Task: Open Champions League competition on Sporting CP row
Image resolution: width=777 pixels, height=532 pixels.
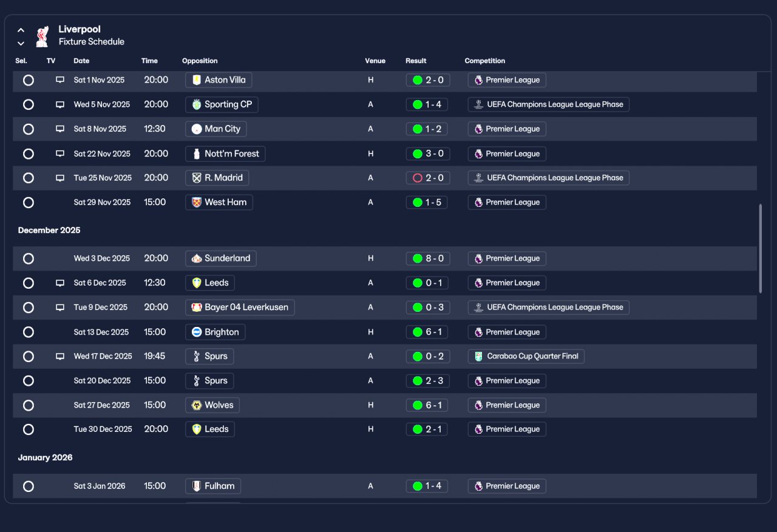Action: click(549, 104)
